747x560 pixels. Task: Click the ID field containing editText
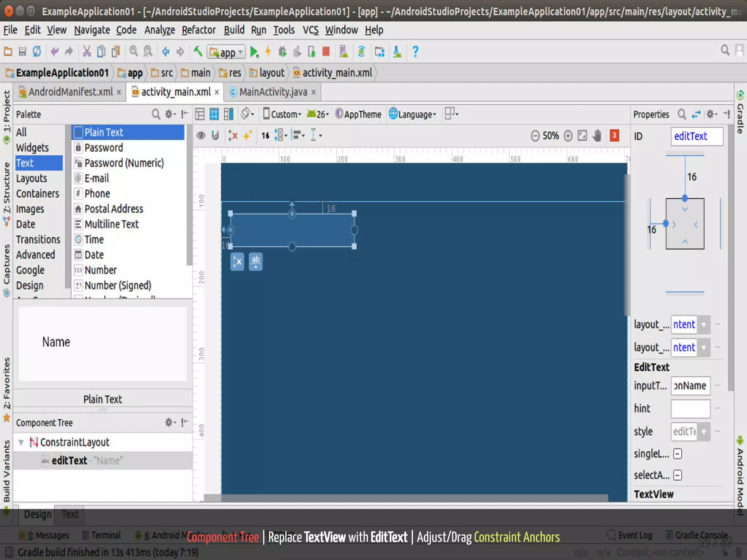click(x=697, y=136)
